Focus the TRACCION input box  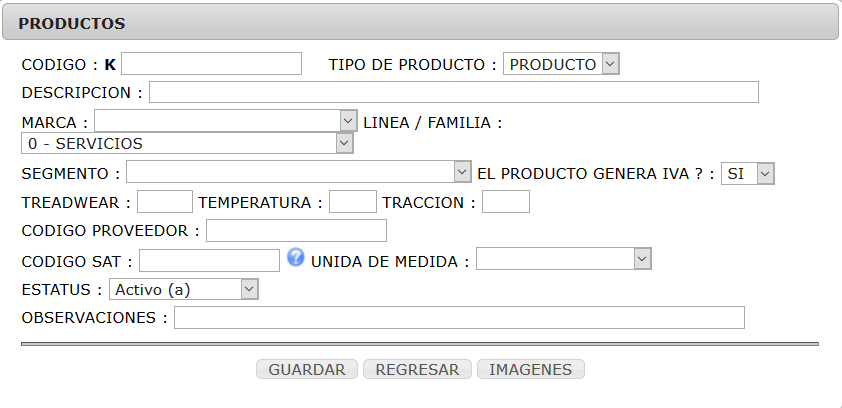click(506, 201)
